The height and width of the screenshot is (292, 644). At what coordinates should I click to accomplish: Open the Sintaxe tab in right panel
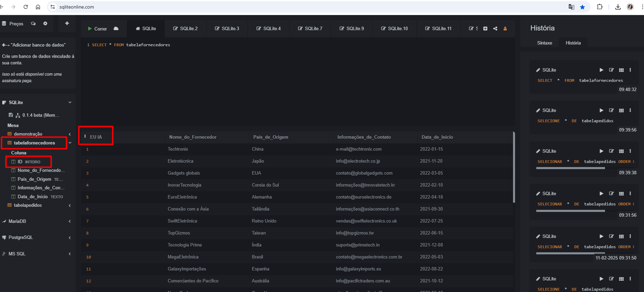point(544,43)
